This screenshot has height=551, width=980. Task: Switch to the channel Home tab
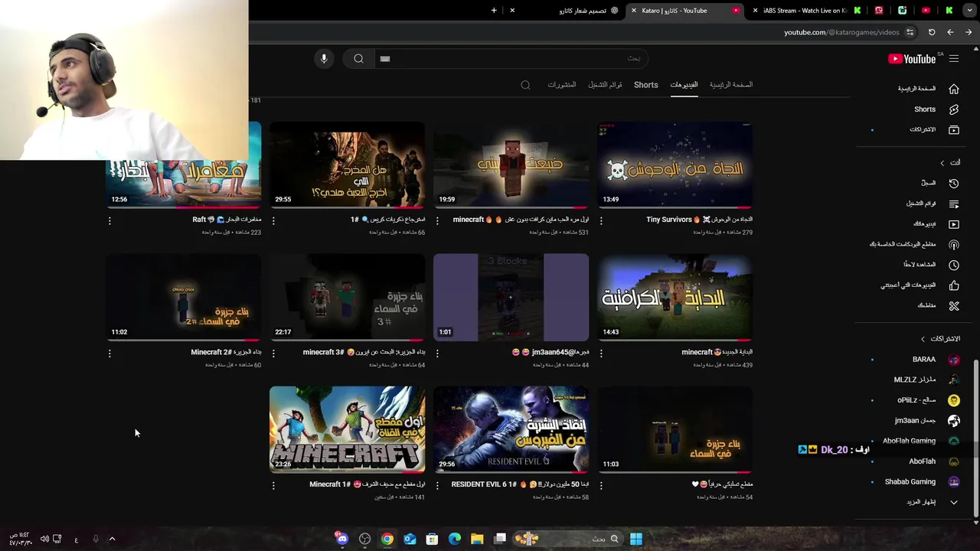731,85
